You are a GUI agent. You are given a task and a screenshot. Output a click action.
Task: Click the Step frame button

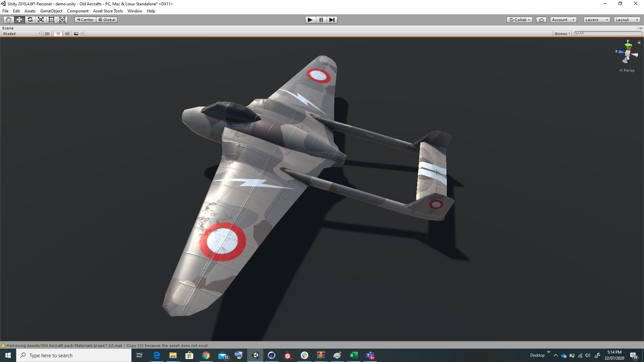[332, 20]
